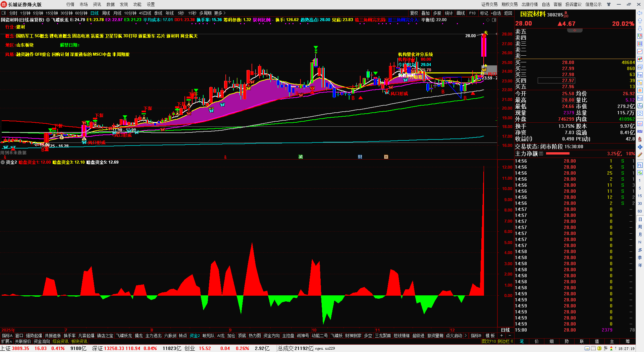Expand the 更多 periods dropdown

[x=220, y=13]
